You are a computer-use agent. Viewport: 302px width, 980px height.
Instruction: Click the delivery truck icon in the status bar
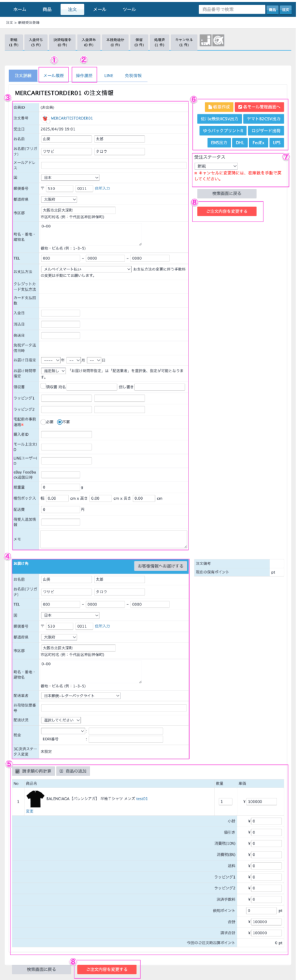[206, 40]
